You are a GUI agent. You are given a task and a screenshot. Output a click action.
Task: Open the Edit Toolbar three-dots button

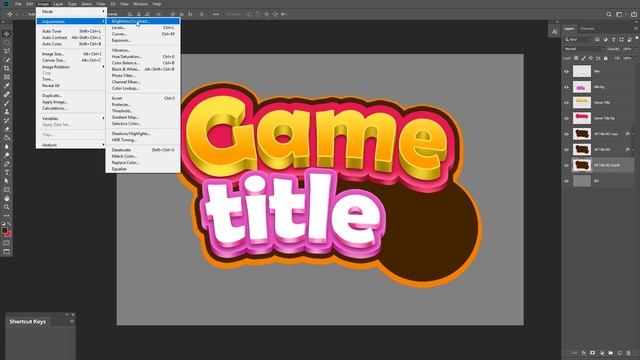click(x=7, y=216)
